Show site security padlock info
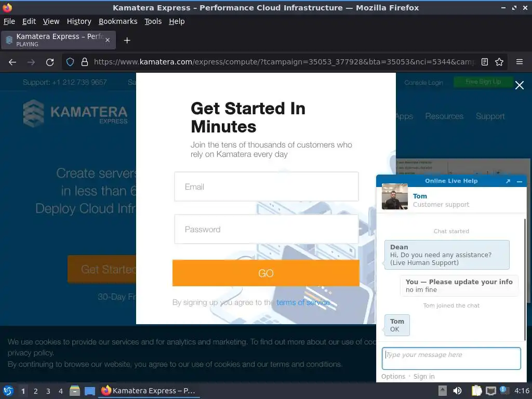Viewport: 532px width, 399px height. [x=85, y=62]
